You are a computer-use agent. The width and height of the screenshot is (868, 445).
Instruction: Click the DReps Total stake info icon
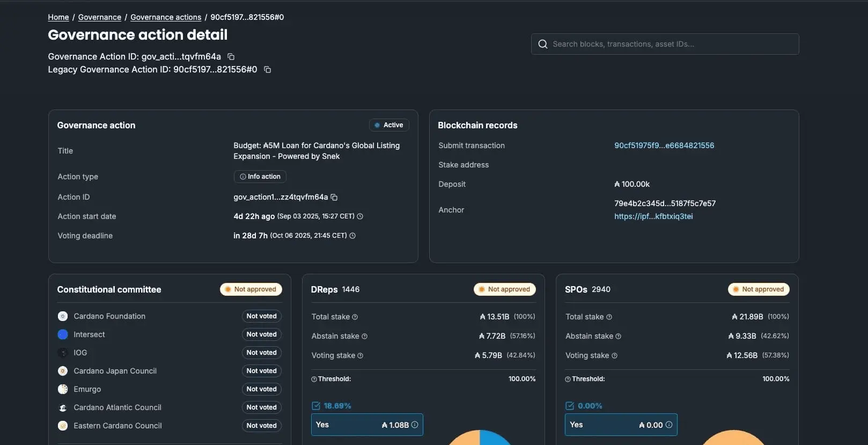pyautogui.click(x=355, y=317)
